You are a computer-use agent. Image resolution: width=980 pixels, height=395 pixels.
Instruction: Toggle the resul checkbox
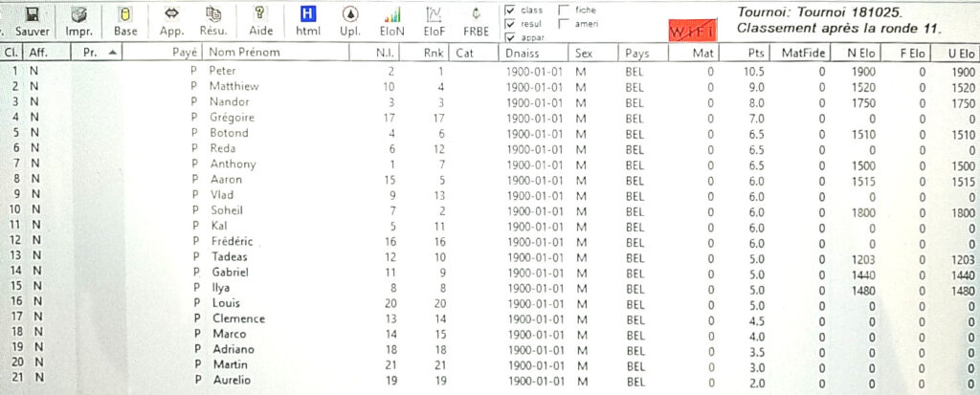click(x=510, y=24)
